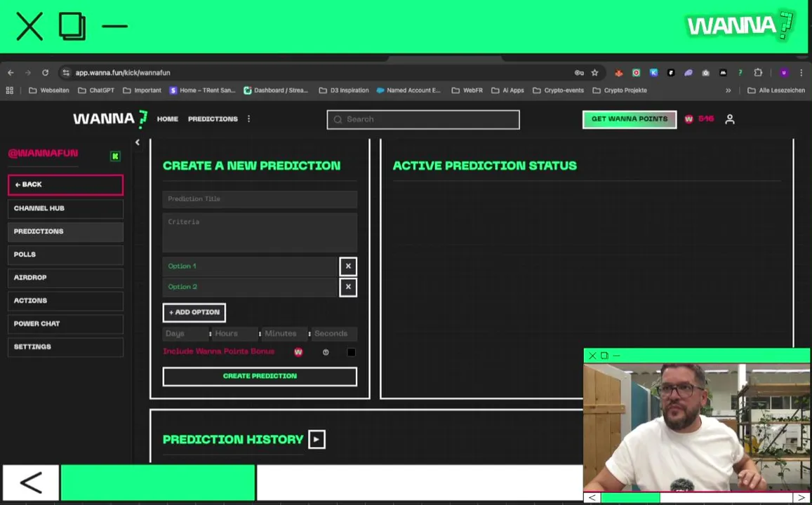Click the W coin icon beside bonus label
812x505 pixels.
(x=298, y=352)
